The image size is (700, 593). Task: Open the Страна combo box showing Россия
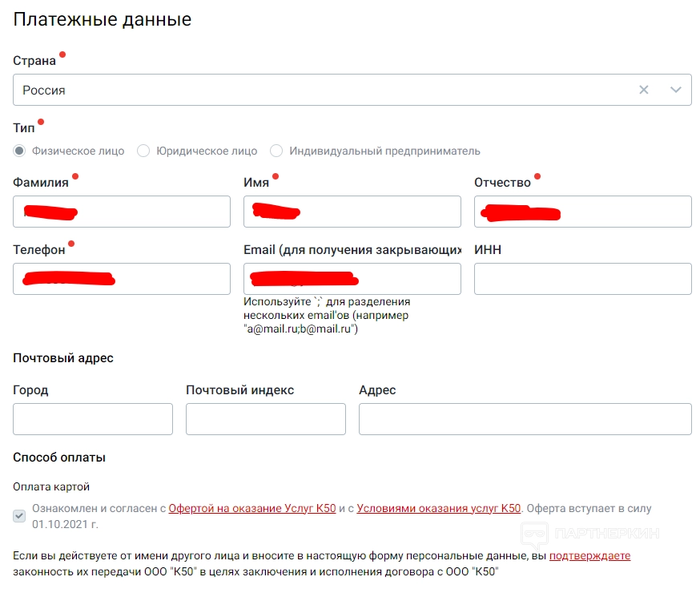click(x=320, y=90)
